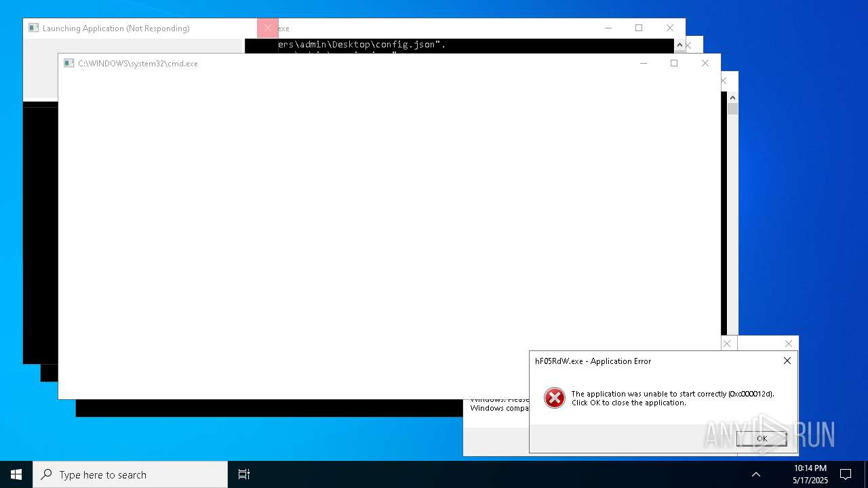Click the Launching Application window title icon
Image resolution: width=868 pixels, height=488 pixels.
33,28
